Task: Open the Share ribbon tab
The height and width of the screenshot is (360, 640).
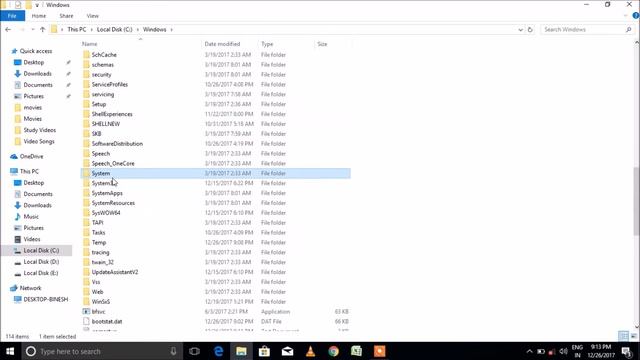Action: point(66,16)
